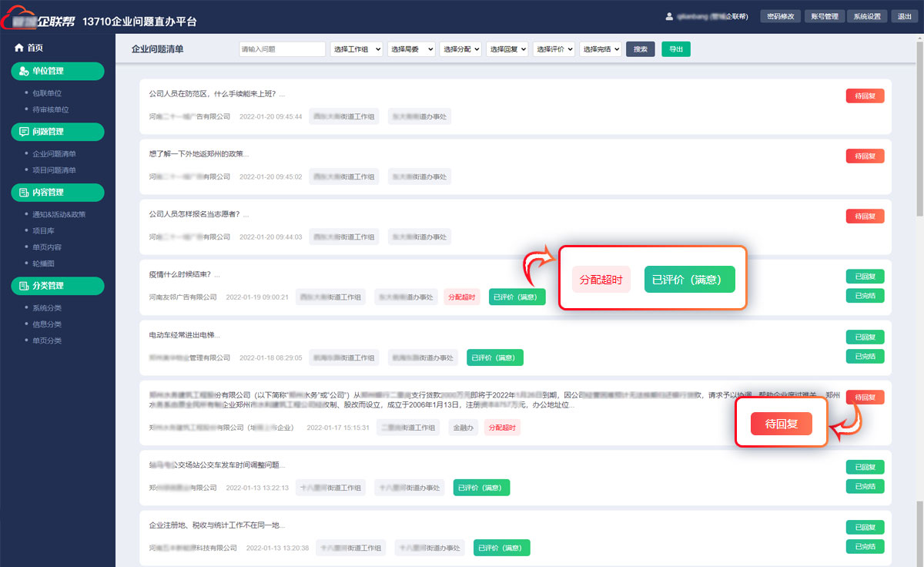Click the home icon beside 首页
This screenshot has height=567, width=924.
click(x=19, y=48)
